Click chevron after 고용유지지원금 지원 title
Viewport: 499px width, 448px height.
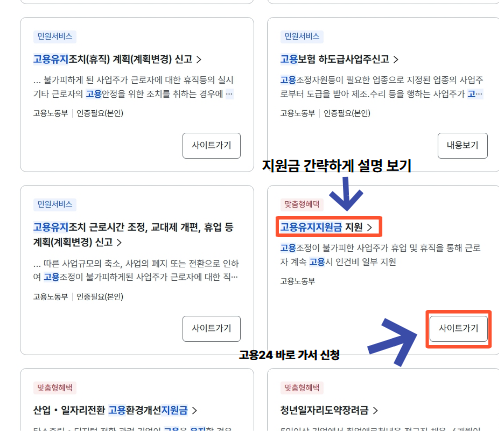(x=369, y=227)
